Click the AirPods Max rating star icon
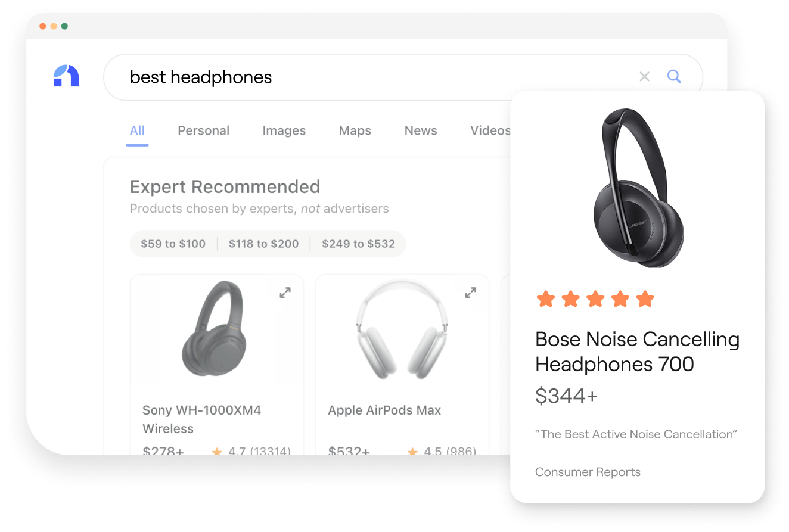 tap(412, 452)
